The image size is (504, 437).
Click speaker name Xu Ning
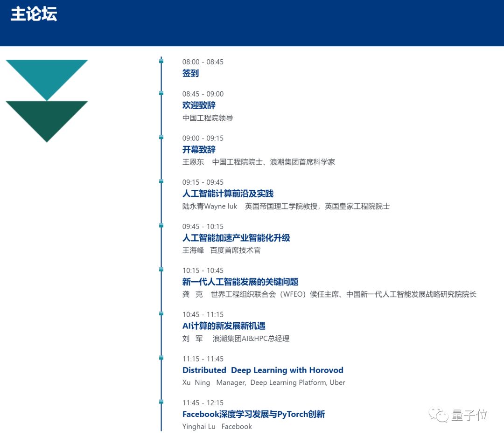(x=196, y=383)
